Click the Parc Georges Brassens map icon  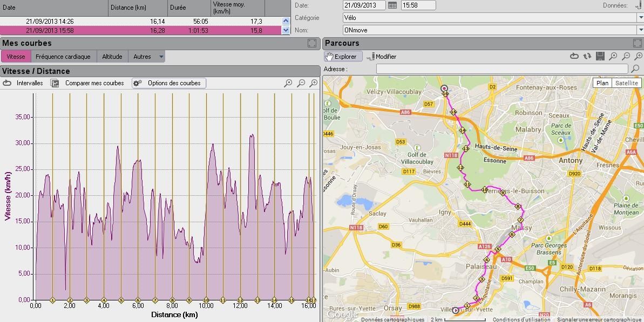(548, 238)
